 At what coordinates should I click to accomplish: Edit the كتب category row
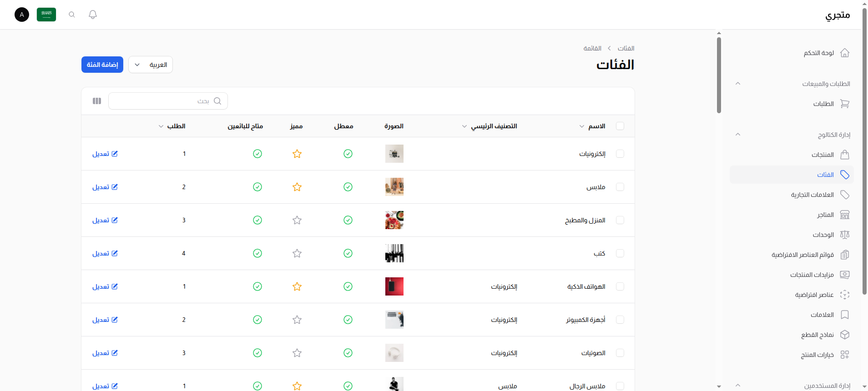click(105, 253)
